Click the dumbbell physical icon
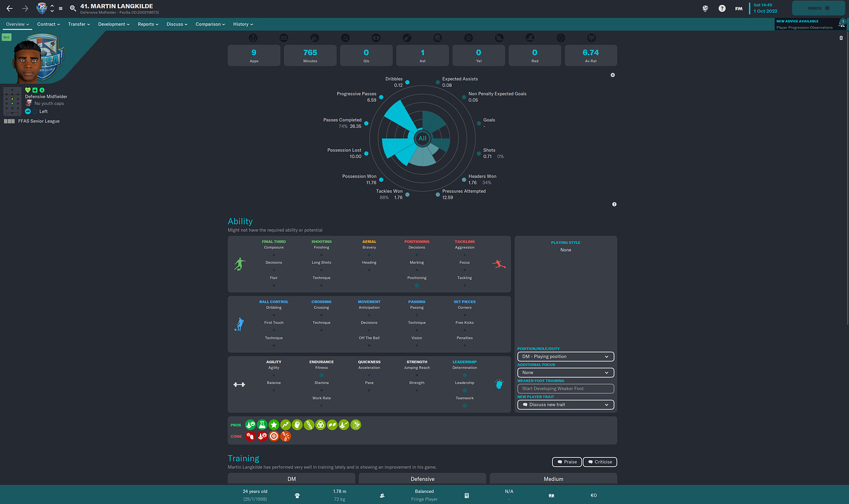This screenshot has height=504, width=849. tap(239, 385)
